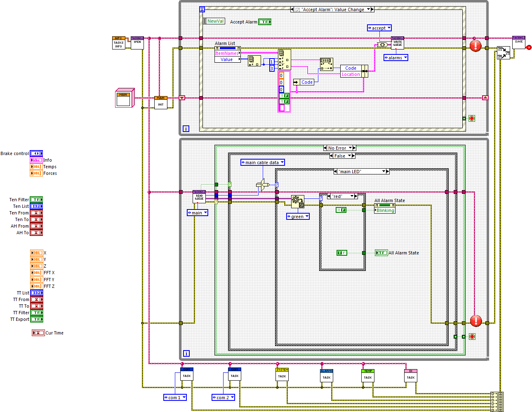Open the alarms enum constant dropdown
Viewport: 532px width, 412px height.
pos(396,58)
